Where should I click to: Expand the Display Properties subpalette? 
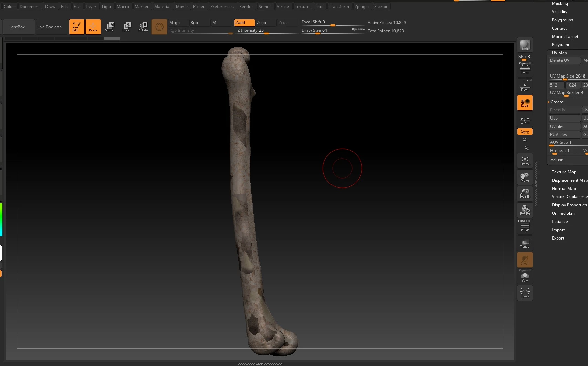tap(569, 205)
